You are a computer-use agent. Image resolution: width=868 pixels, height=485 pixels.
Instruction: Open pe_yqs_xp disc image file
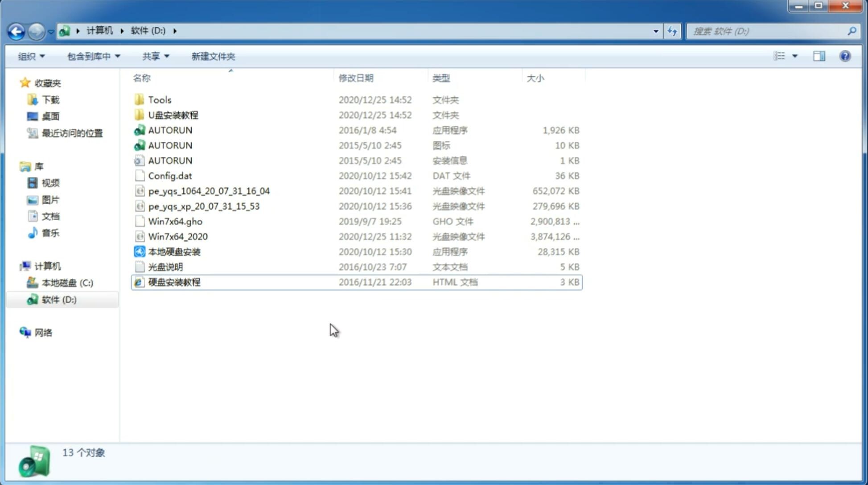click(203, 206)
